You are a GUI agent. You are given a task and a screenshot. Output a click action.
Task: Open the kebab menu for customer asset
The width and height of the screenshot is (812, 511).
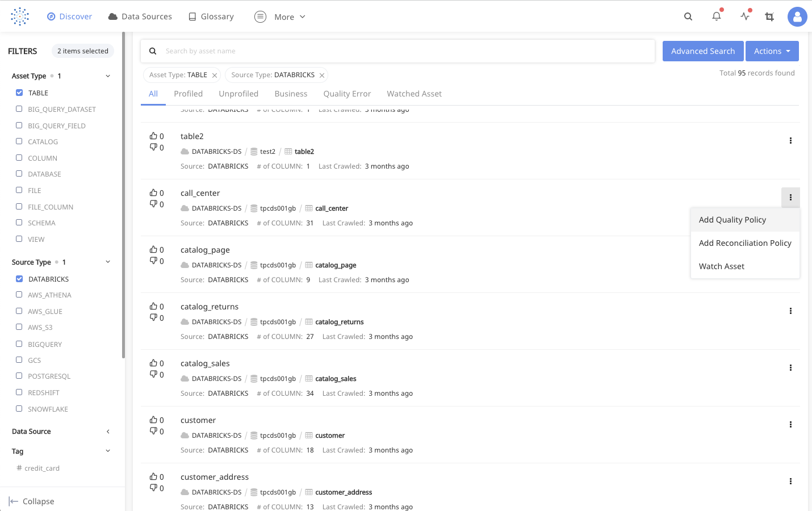point(790,424)
